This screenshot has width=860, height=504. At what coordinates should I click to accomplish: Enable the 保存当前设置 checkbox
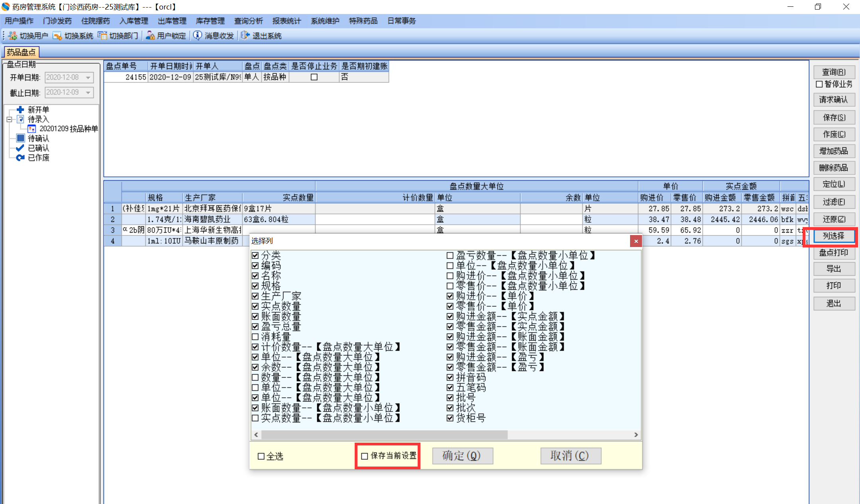pos(364,456)
